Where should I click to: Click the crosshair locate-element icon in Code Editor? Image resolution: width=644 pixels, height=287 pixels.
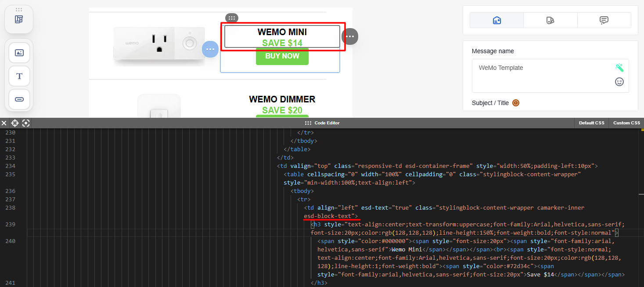[x=15, y=123]
